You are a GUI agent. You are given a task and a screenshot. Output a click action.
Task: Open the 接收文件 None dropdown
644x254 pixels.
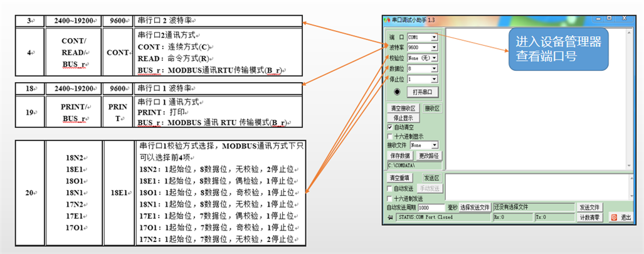point(435,145)
